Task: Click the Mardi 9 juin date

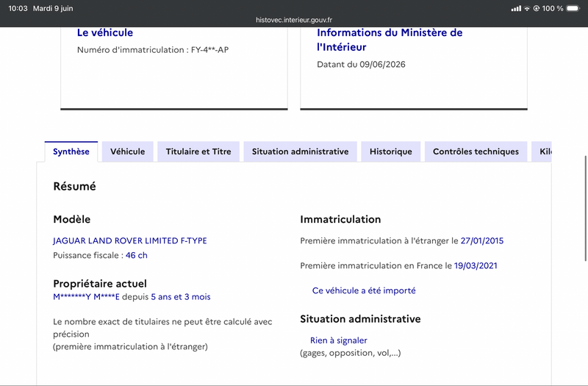Action: [x=53, y=8]
